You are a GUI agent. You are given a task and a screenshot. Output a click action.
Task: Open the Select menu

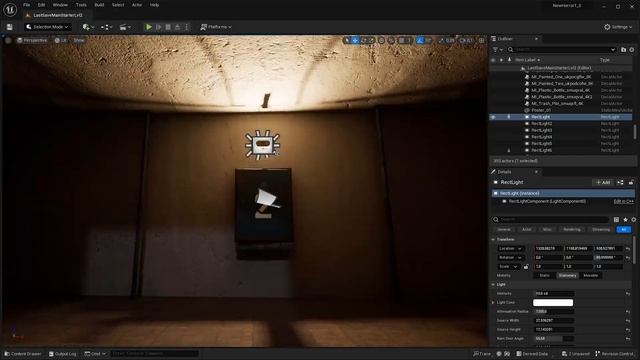[x=118, y=5]
